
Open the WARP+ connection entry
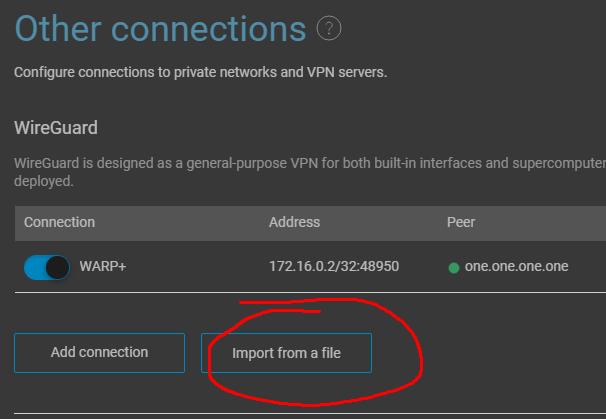tap(103, 266)
